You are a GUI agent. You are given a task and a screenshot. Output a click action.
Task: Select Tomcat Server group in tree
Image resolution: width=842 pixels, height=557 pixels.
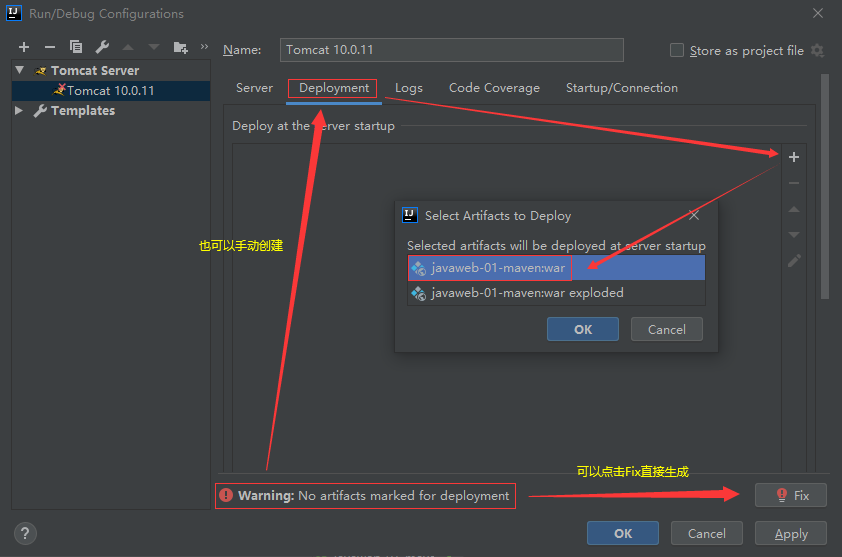(95, 70)
